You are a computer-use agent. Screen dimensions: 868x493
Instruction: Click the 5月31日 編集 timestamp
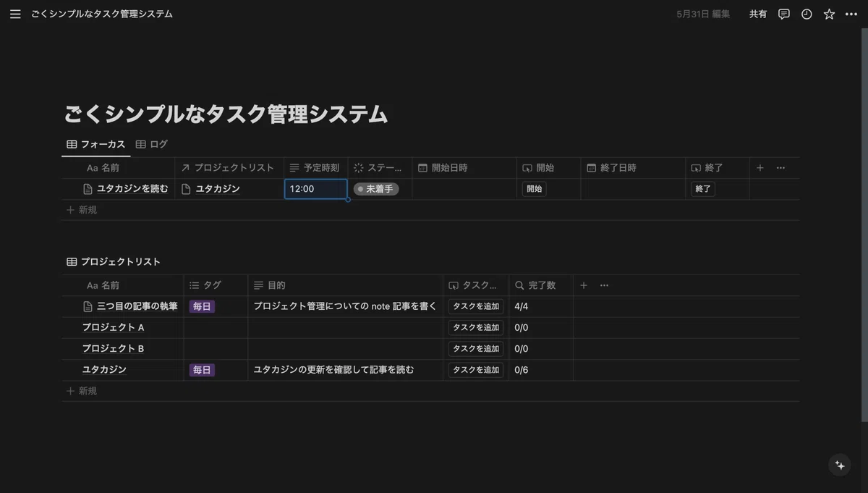coord(704,14)
